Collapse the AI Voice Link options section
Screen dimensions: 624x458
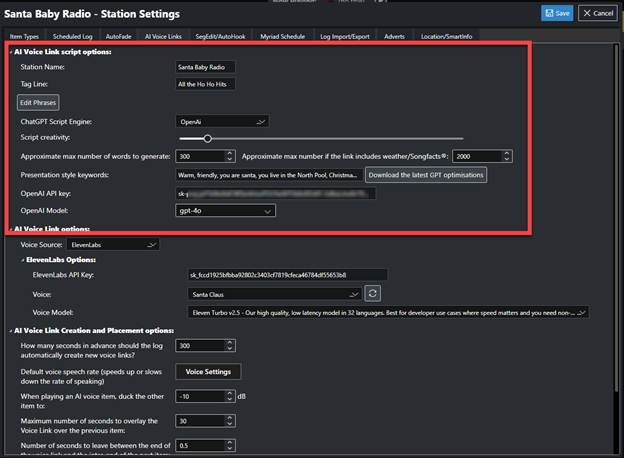[11, 229]
